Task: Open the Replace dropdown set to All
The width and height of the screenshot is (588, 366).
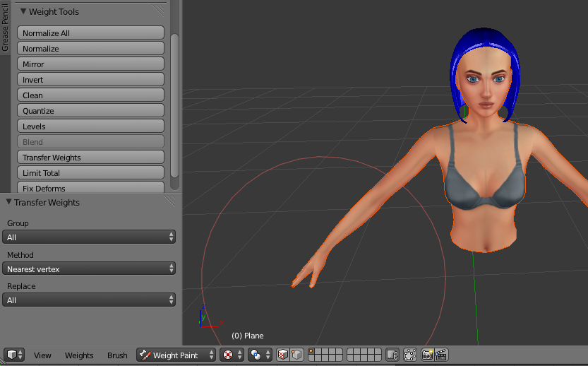Action: click(x=89, y=300)
